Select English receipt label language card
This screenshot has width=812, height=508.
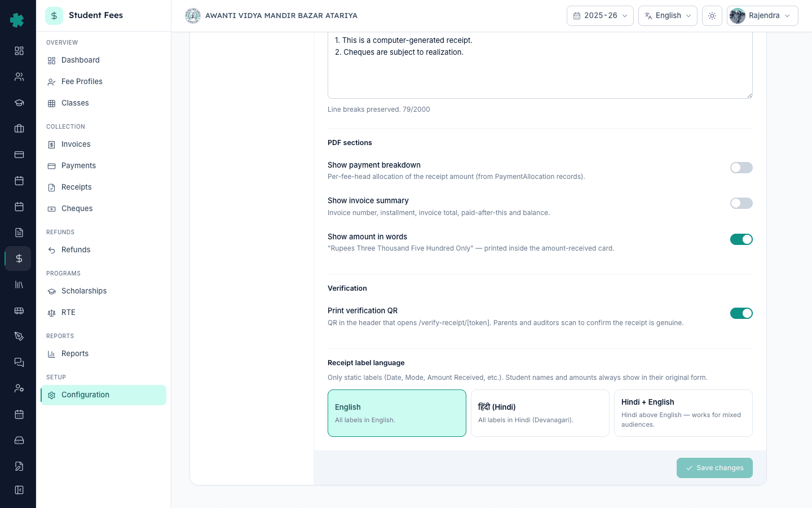pos(397,413)
